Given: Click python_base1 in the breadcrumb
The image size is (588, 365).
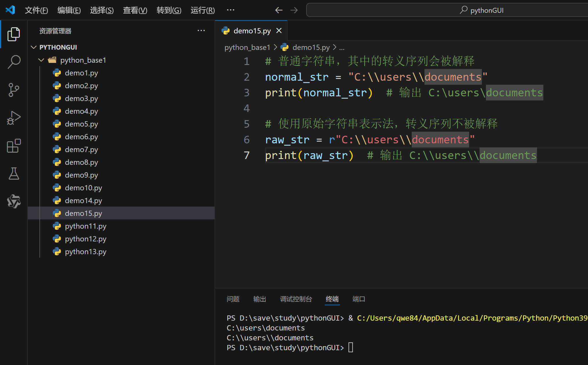Looking at the screenshot, I should (247, 47).
